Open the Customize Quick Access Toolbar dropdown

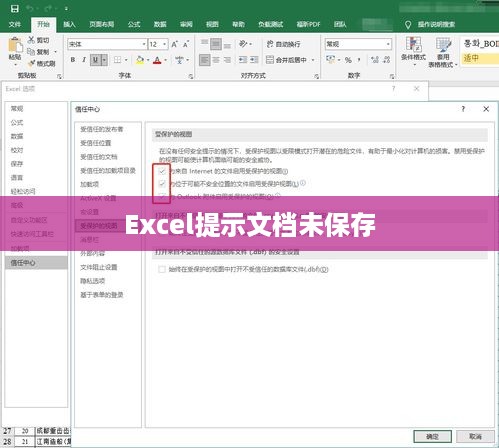66,9
